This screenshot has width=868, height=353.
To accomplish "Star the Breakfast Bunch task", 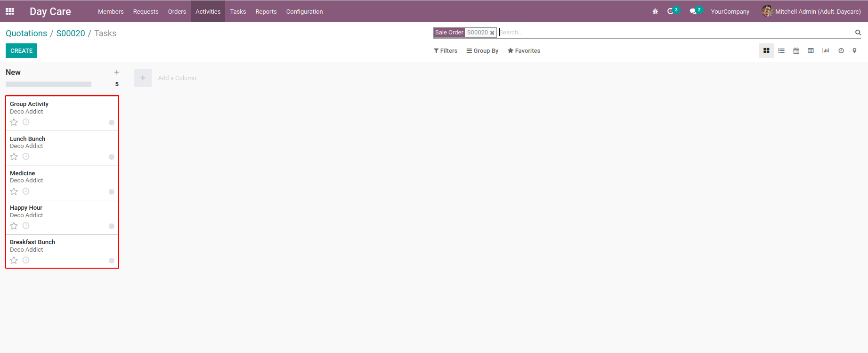I will [14, 260].
